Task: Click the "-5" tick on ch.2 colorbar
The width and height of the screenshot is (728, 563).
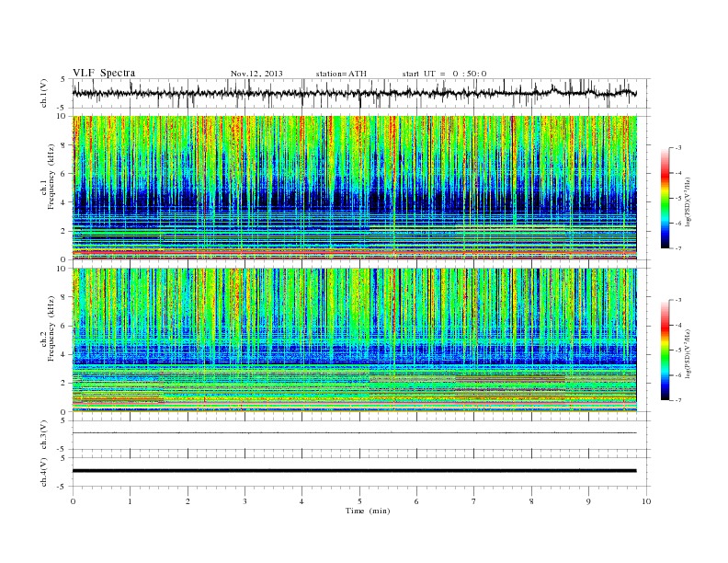Action: (x=678, y=350)
